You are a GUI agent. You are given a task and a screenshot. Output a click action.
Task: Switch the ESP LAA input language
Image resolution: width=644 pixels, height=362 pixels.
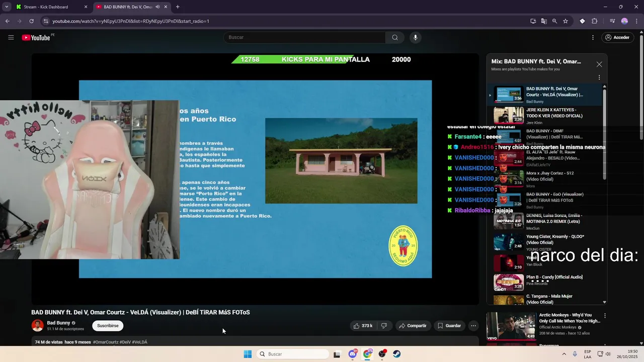[588, 354]
